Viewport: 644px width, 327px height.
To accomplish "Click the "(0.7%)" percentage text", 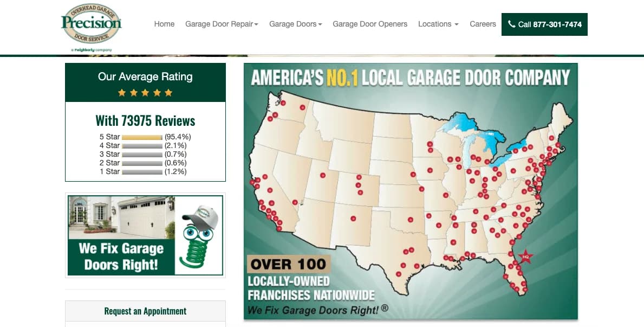I will pyautogui.click(x=176, y=154).
